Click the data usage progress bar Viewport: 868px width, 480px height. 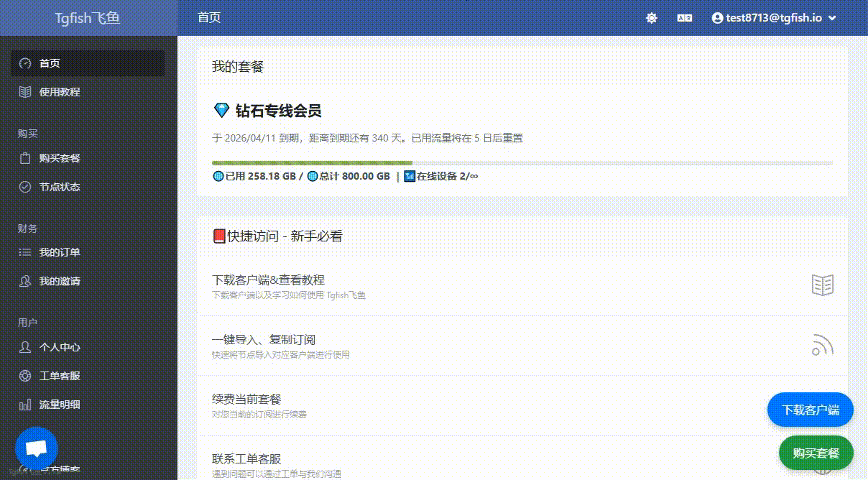pos(522,163)
